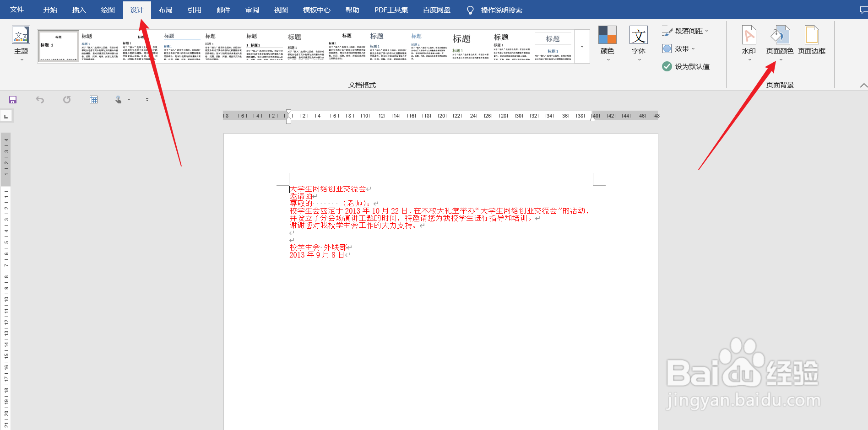Click the text line 邀请函 in document
The image size is (868, 430).
tap(301, 196)
